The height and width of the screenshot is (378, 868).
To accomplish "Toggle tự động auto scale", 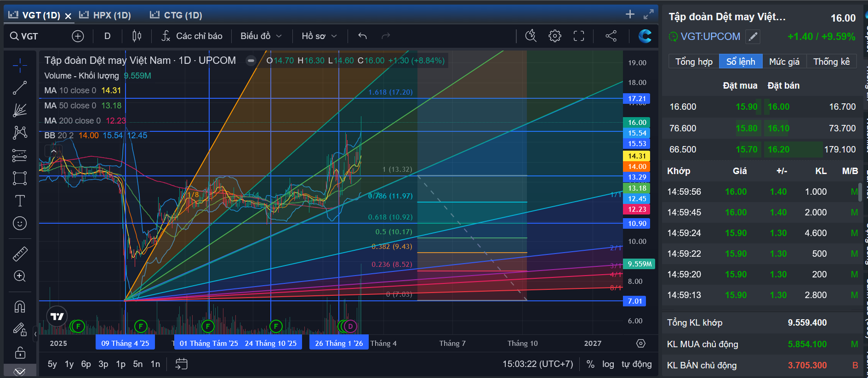I will tap(636, 364).
